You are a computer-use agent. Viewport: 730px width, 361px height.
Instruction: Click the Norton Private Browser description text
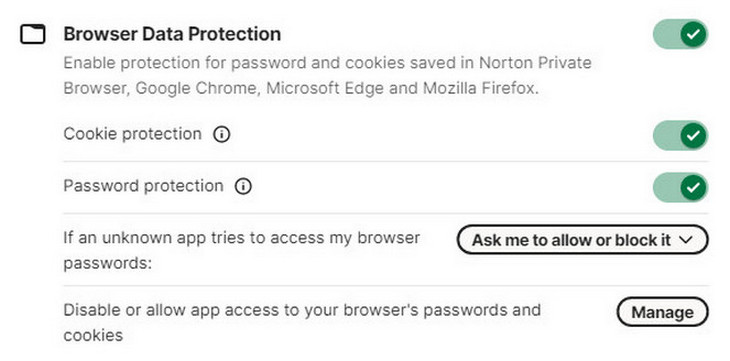pyautogui.click(x=327, y=75)
